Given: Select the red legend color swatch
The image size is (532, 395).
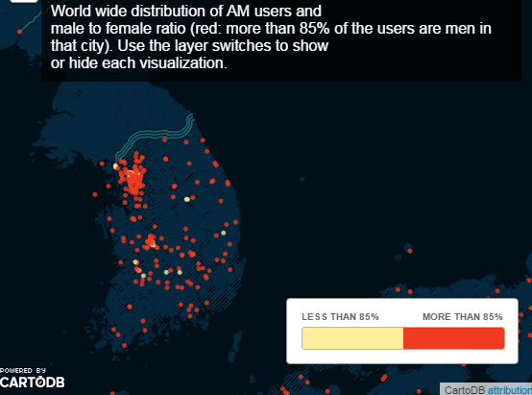Looking at the screenshot, I should coord(453,338).
